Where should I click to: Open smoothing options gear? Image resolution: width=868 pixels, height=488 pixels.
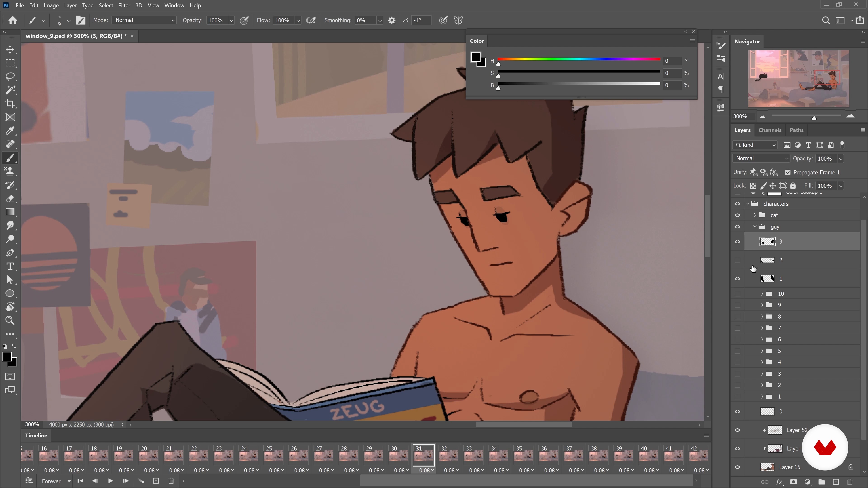[x=392, y=20]
